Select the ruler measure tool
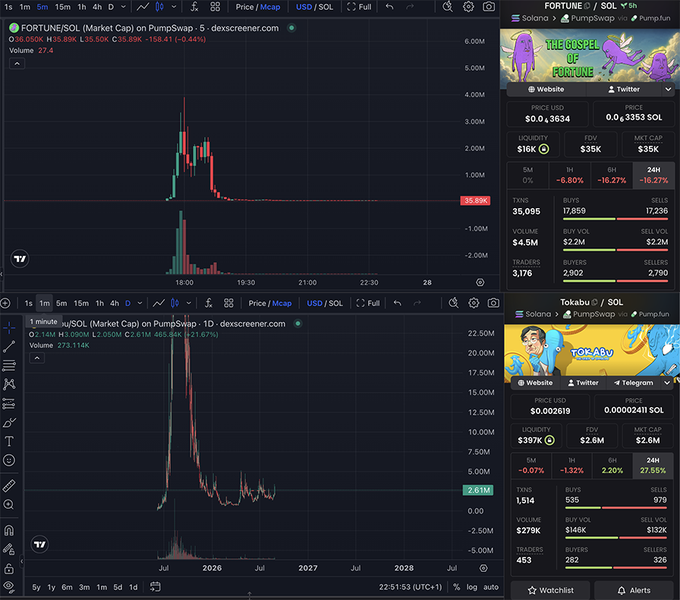680x600 pixels. [9, 486]
